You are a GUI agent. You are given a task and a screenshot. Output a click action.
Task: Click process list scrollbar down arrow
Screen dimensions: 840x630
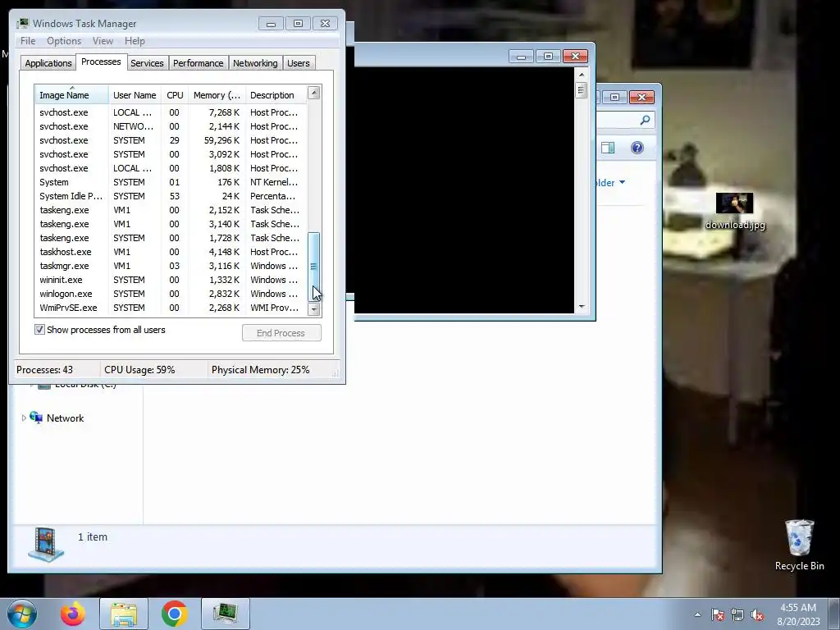coord(314,309)
